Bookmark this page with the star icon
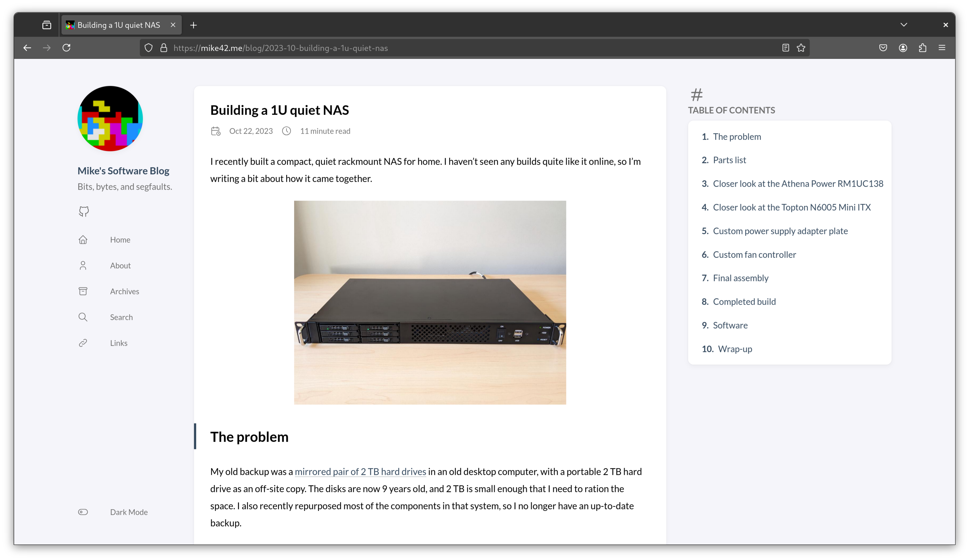The image size is (969, 560). click(801, 48)
